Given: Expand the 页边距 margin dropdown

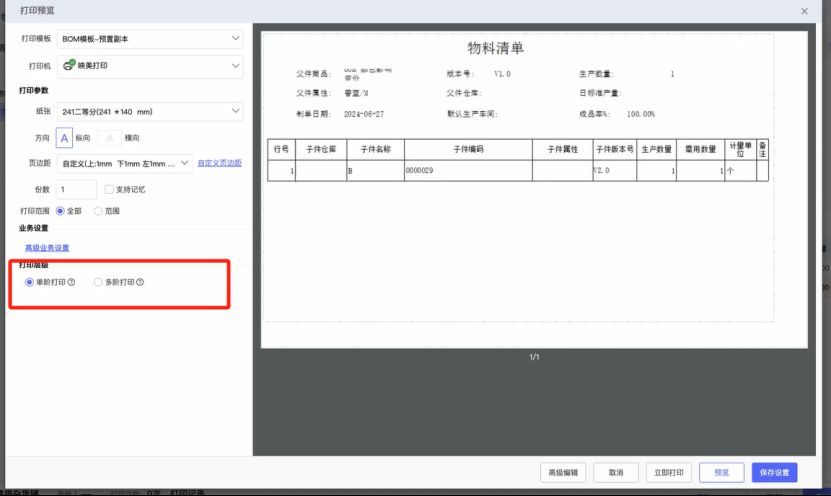Looking at the screenshot, I should (x=124, y=163).
